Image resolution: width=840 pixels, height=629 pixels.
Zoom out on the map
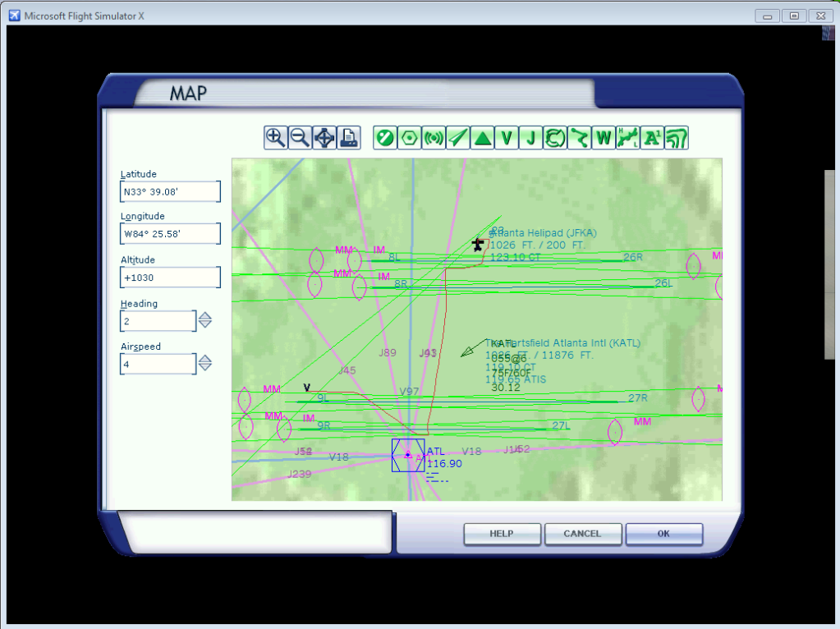300,138
